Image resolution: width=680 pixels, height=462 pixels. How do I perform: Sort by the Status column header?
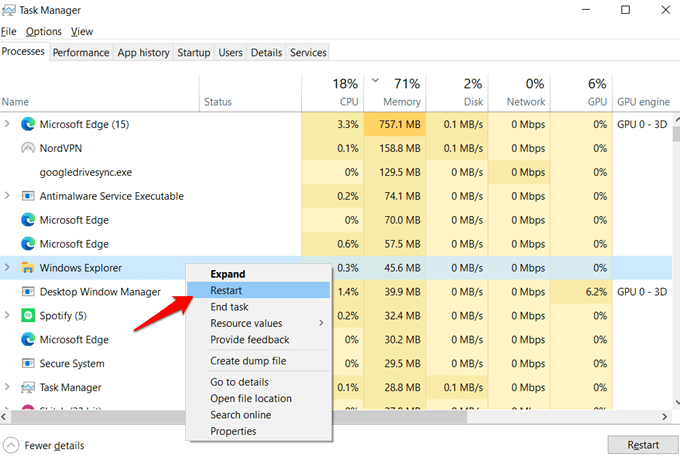click(251, 93)
